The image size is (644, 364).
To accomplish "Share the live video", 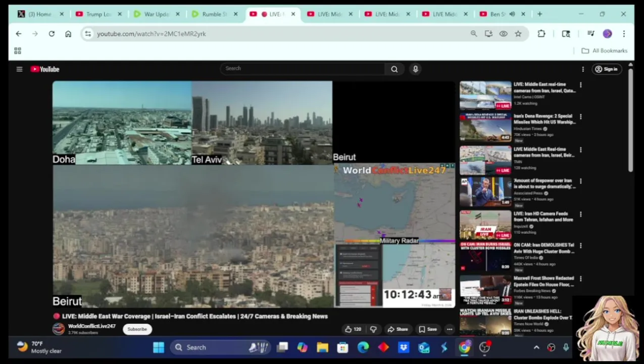I will [x=398, y=329].
